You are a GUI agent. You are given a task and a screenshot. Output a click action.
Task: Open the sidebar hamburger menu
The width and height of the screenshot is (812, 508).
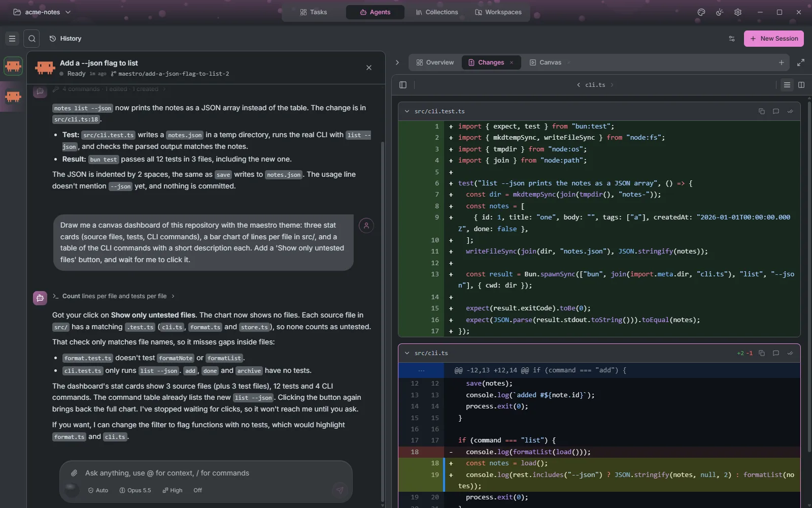coord(12,39)
